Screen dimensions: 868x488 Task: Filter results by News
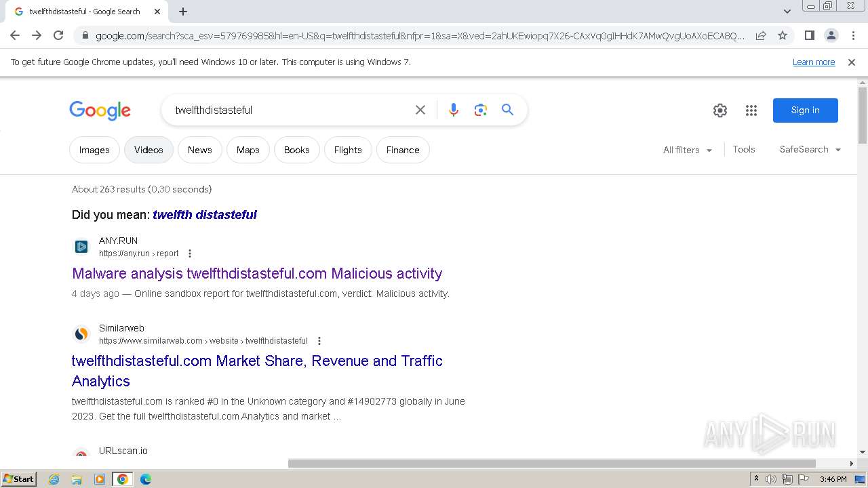point(200,150)
